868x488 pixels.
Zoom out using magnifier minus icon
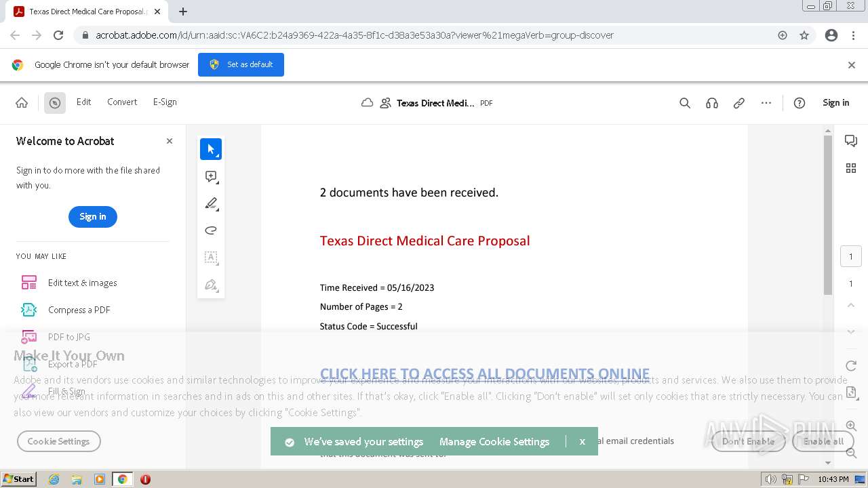(851, 453)
